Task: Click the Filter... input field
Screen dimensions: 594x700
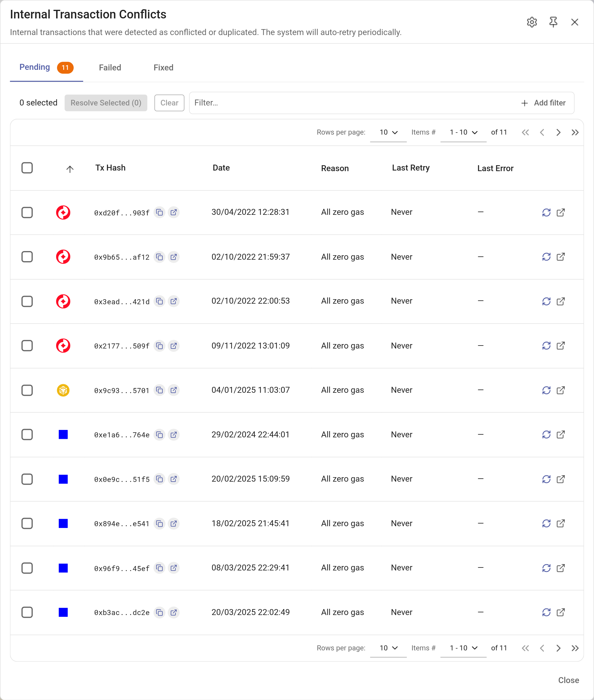Action: [x=353, y=103]
